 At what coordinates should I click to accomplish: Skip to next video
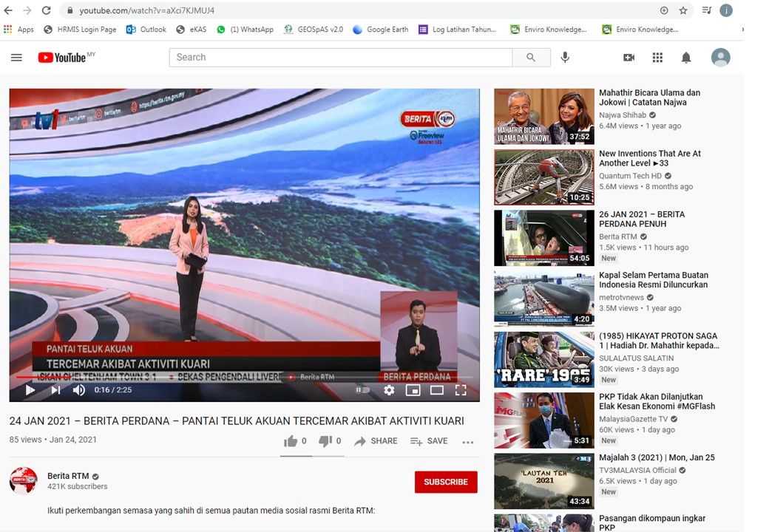tap(55, 390)
